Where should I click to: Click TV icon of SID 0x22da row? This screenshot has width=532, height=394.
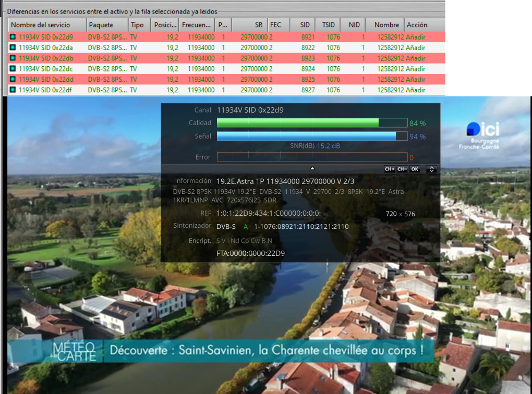13,47
